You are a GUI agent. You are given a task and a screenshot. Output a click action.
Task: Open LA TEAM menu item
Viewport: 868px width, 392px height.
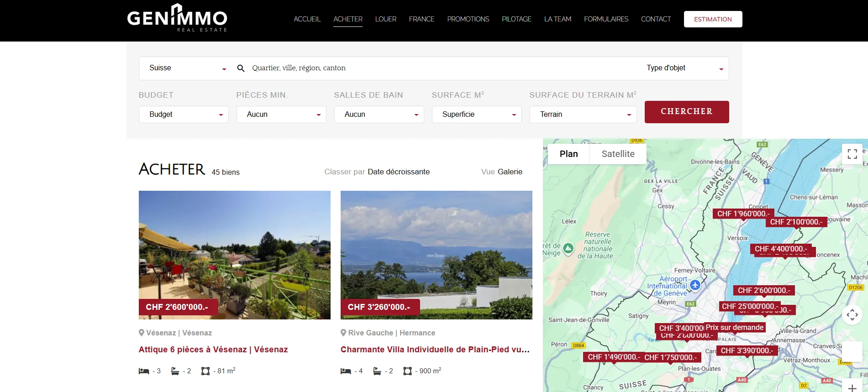click(558, 19)
